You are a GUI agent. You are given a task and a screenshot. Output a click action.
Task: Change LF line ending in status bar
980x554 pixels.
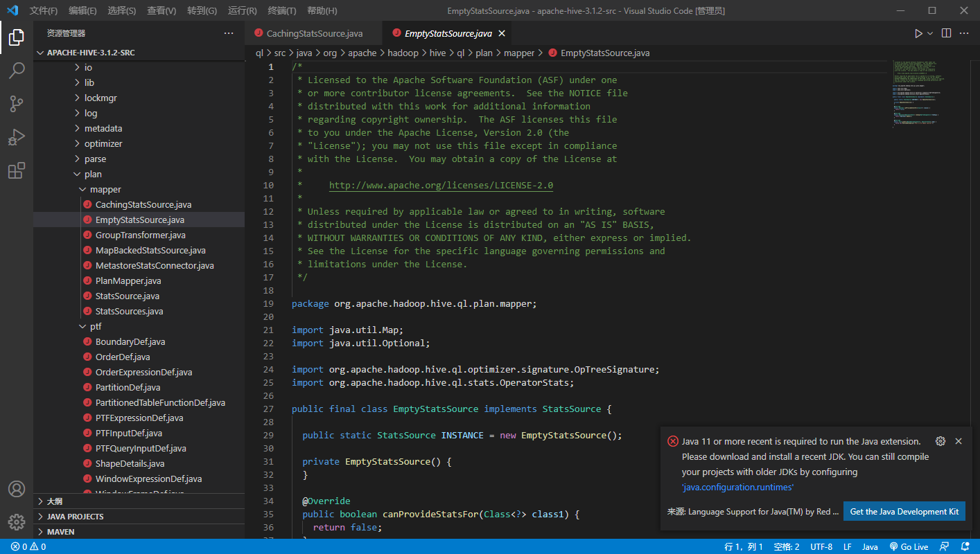(848, 546)
